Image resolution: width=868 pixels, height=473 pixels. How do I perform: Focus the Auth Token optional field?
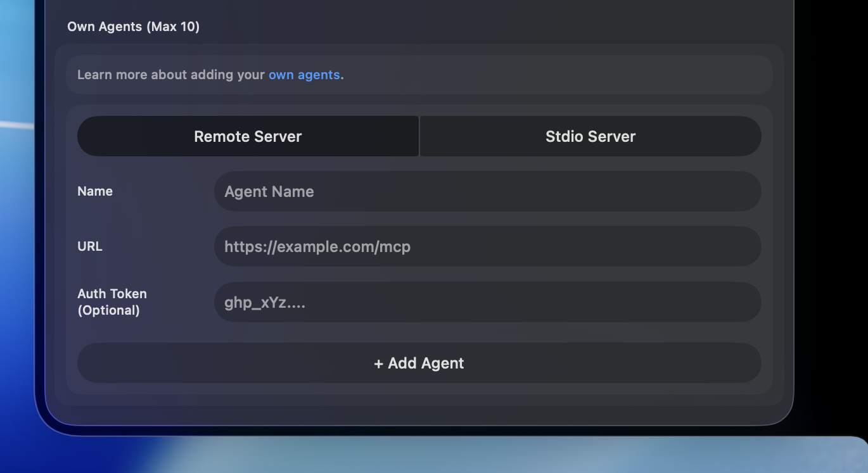(x=488, y=302)
